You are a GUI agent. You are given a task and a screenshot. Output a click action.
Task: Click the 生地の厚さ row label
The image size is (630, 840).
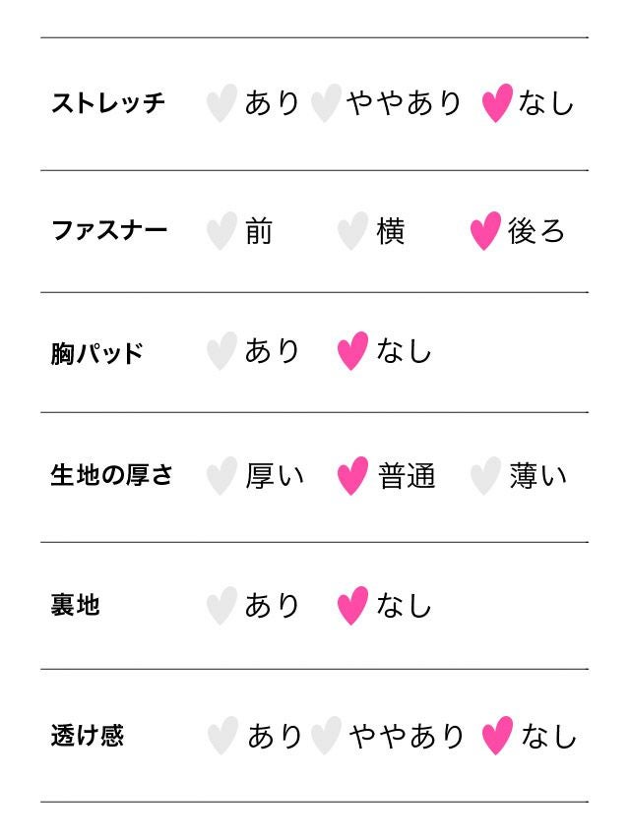coord(111,476)
